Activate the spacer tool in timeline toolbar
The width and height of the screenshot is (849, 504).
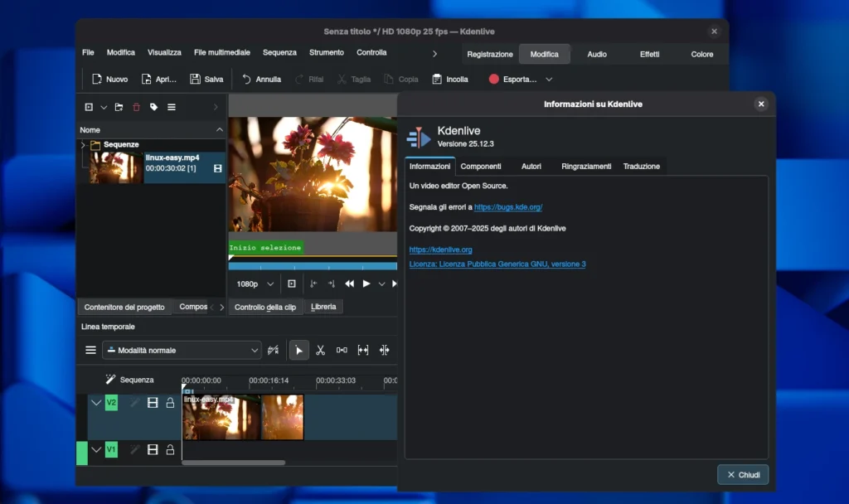[x=342, y=350]
